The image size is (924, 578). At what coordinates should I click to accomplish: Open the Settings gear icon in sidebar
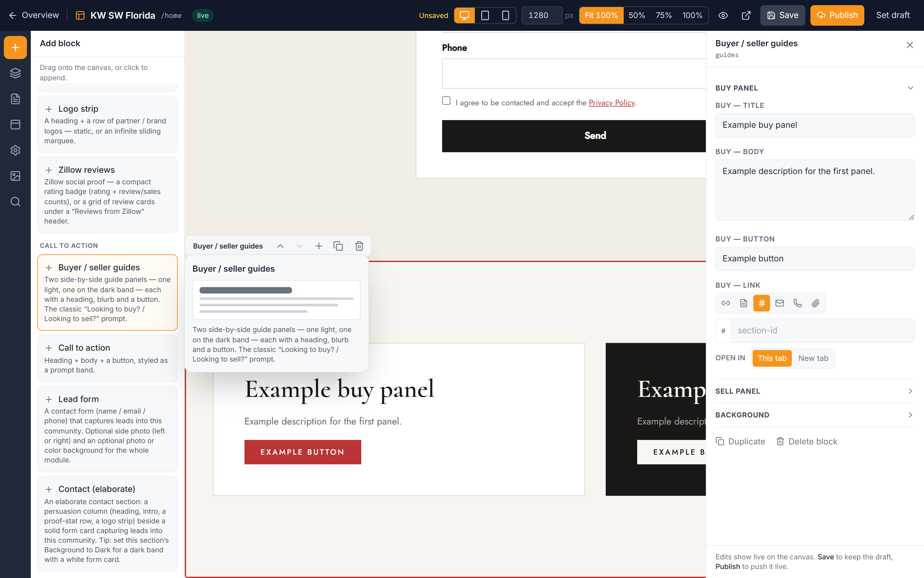click(15, 150)
